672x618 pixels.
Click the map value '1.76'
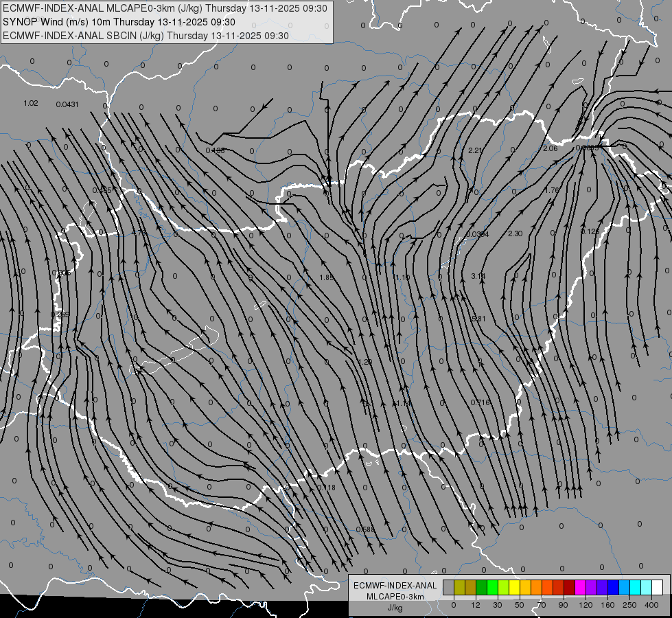(x=552, y=190)
